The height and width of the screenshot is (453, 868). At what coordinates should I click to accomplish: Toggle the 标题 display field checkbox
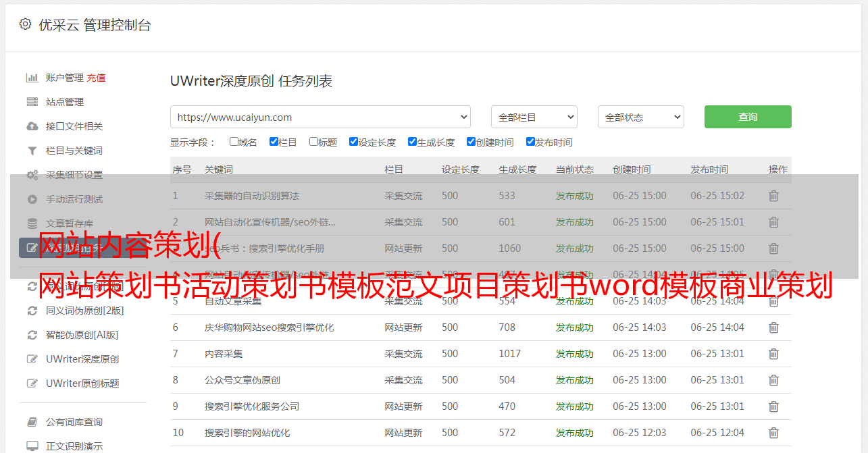click(313, 142)
